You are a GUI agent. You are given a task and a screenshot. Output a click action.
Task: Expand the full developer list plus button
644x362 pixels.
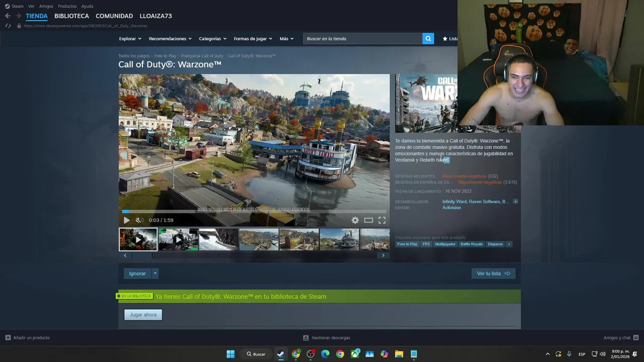[x=515, y=202]
